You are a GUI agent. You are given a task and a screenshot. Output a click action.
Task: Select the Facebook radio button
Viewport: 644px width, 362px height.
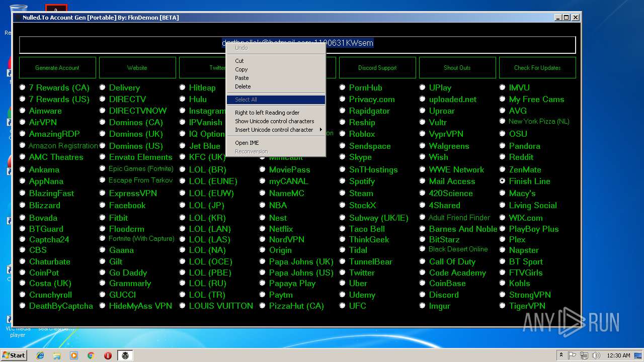(102, 205)
